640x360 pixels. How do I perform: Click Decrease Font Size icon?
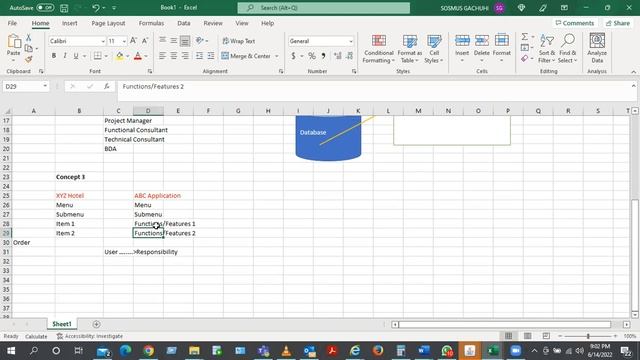click(x=145, y=41)
